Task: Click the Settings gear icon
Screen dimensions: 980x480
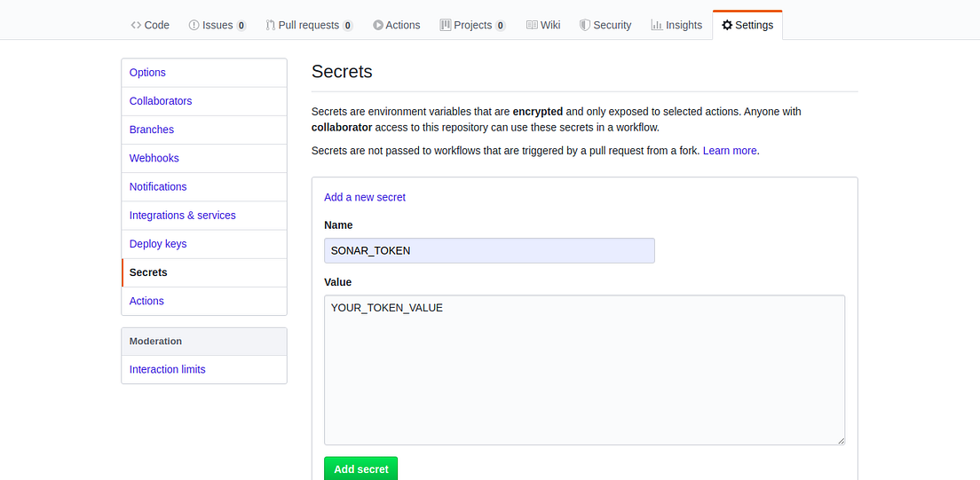Action: (727, 25)
